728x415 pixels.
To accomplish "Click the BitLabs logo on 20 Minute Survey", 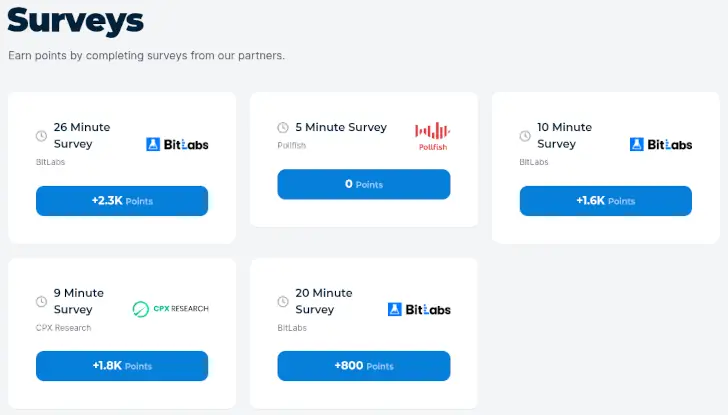I will 419,309.
